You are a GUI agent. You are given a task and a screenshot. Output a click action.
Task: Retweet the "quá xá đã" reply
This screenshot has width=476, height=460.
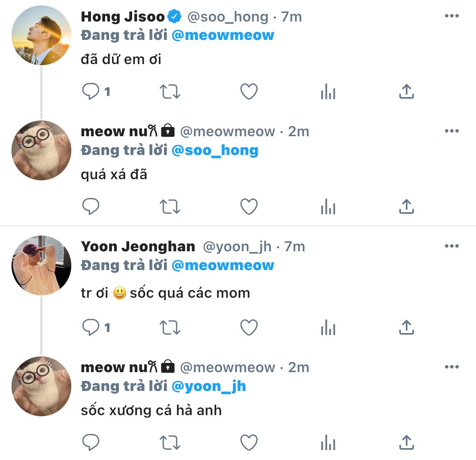tap(170, 207)
